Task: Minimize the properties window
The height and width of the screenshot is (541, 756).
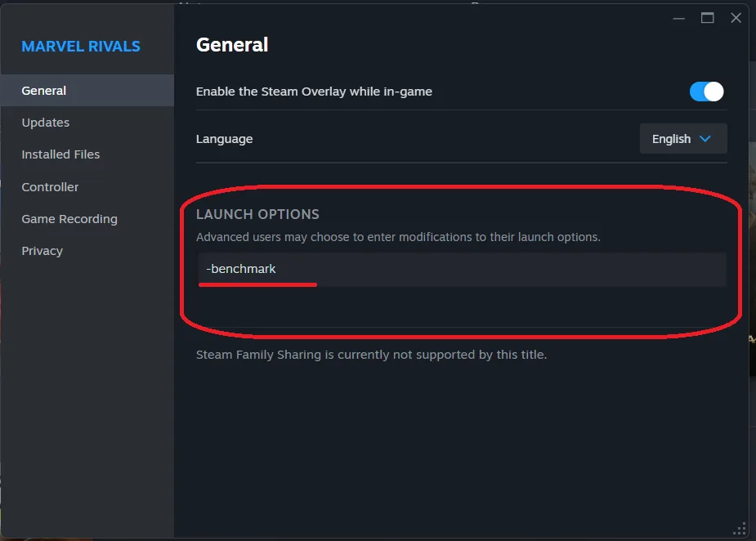Action: point(679,18)
